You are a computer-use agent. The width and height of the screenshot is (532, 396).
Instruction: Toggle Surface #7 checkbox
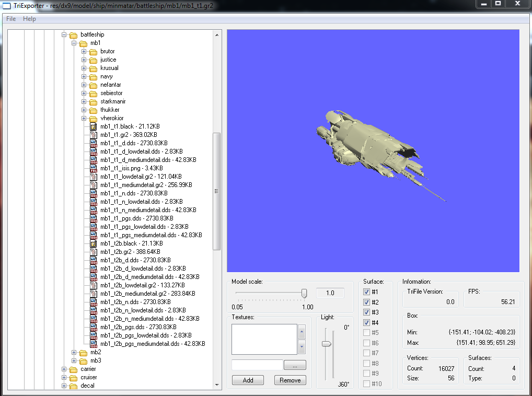tap(366, 353)
